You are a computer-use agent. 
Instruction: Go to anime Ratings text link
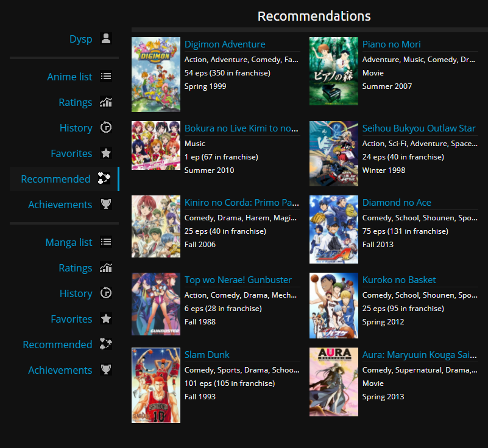(x=76, y=103)
